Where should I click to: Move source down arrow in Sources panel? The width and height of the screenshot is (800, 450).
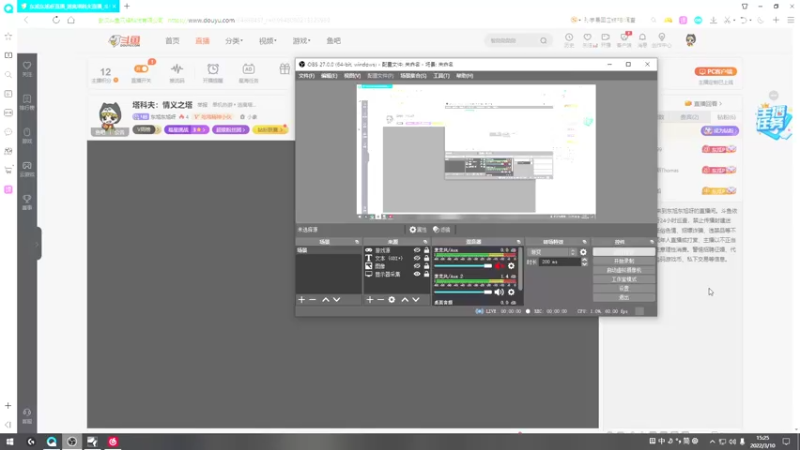tap(416, 299)
